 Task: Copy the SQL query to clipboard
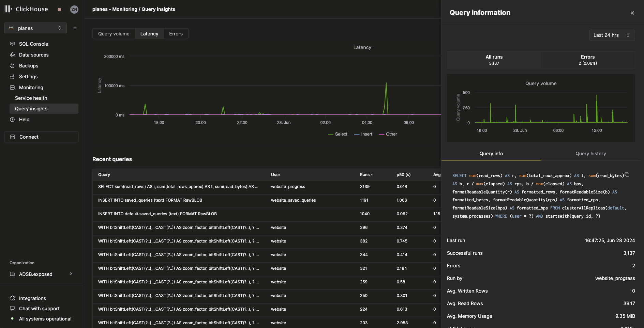[628, 174]
